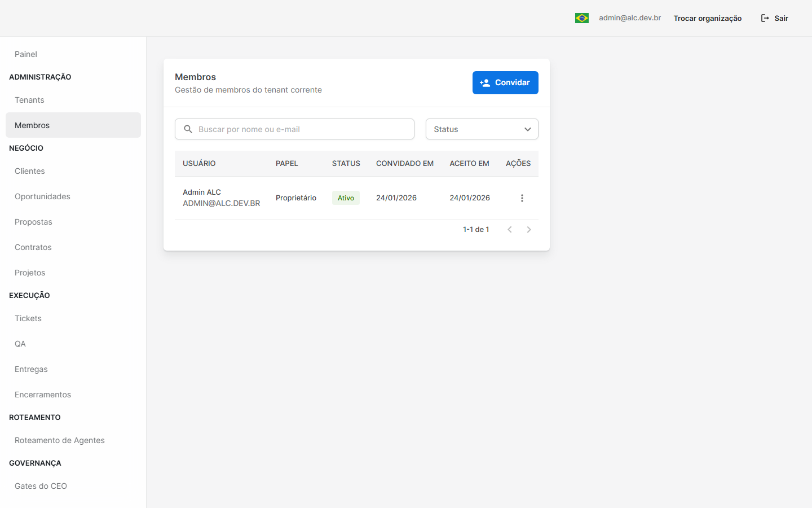
Task: Click the Ativo status badge
Action: [346, 198]
